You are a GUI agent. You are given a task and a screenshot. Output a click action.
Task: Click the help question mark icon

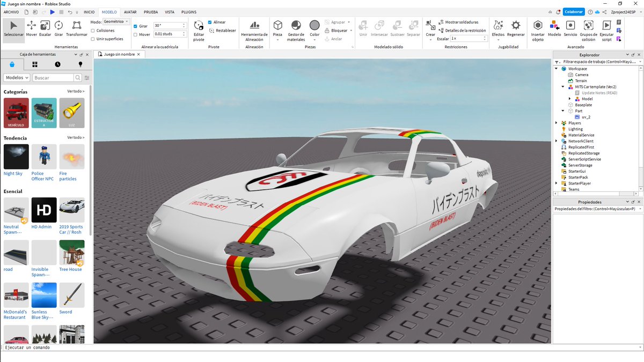[x=590, y=12]
